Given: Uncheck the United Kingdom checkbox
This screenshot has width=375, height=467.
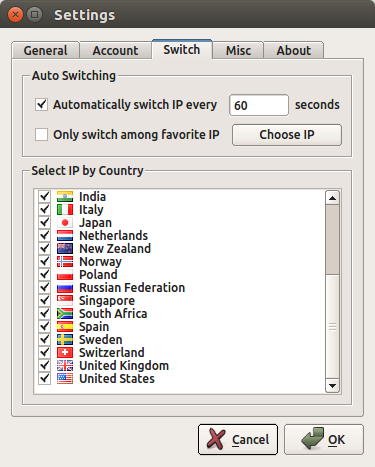Looking at the screenshot, I should pyautogui.click(x=44, y=366).
